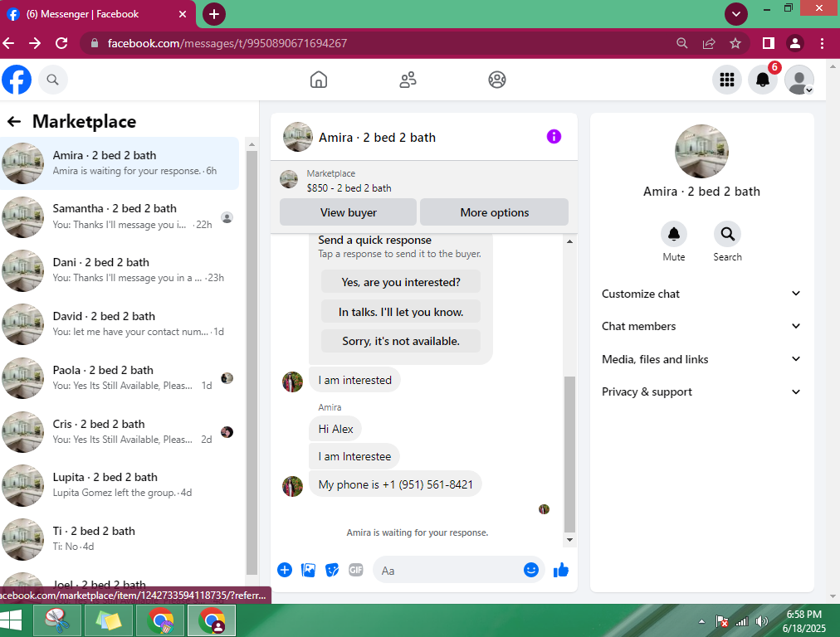Choose a sticker from the composer
Viewport: 840px width, 637px height.
[332, 570]
